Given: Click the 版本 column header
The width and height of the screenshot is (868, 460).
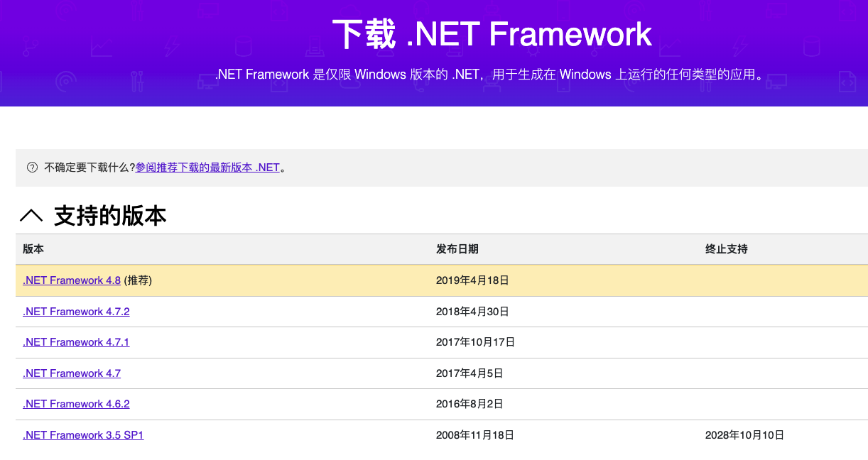Looking at the screenshot, I should click(33, 249).
